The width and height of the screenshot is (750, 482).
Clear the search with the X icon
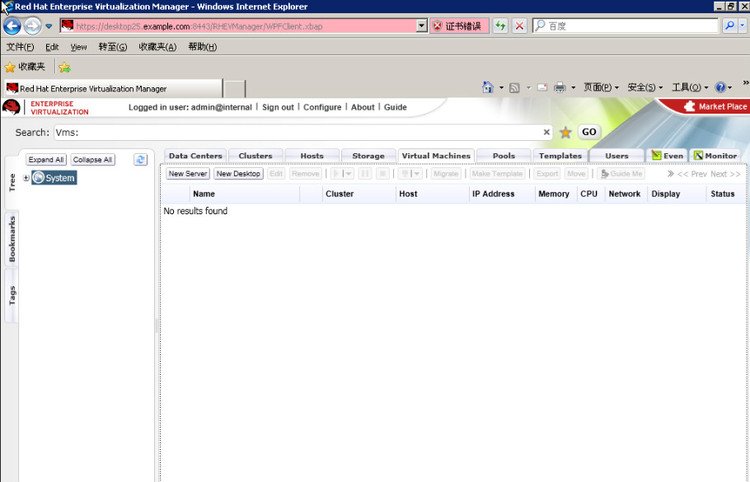(546, 132)
